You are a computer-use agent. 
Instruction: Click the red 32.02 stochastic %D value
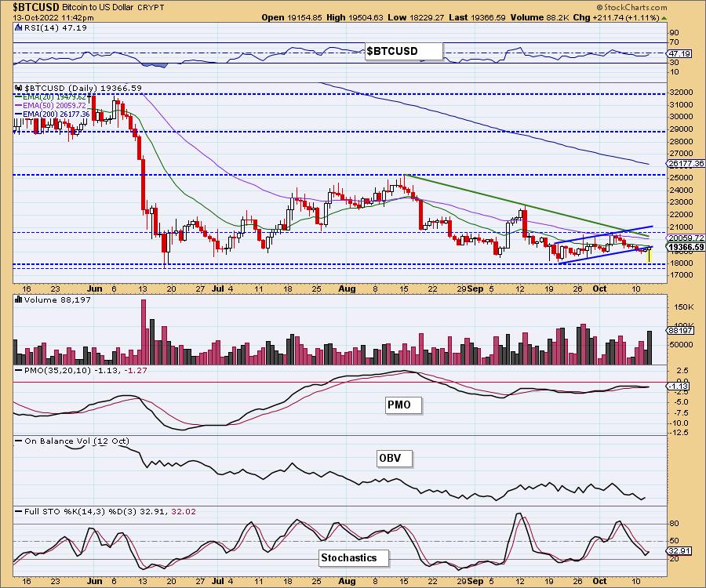coord(184,511)
